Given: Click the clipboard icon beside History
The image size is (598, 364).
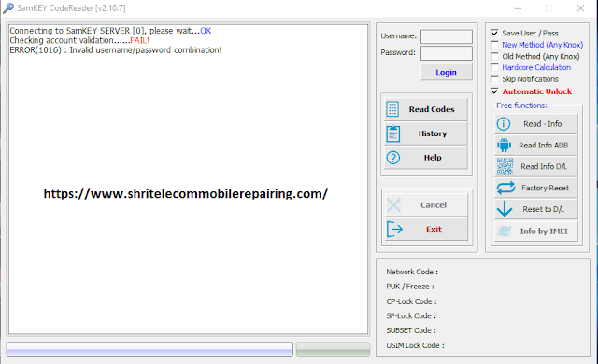Looking at the screenshot, I should click(x=392, y=133).
